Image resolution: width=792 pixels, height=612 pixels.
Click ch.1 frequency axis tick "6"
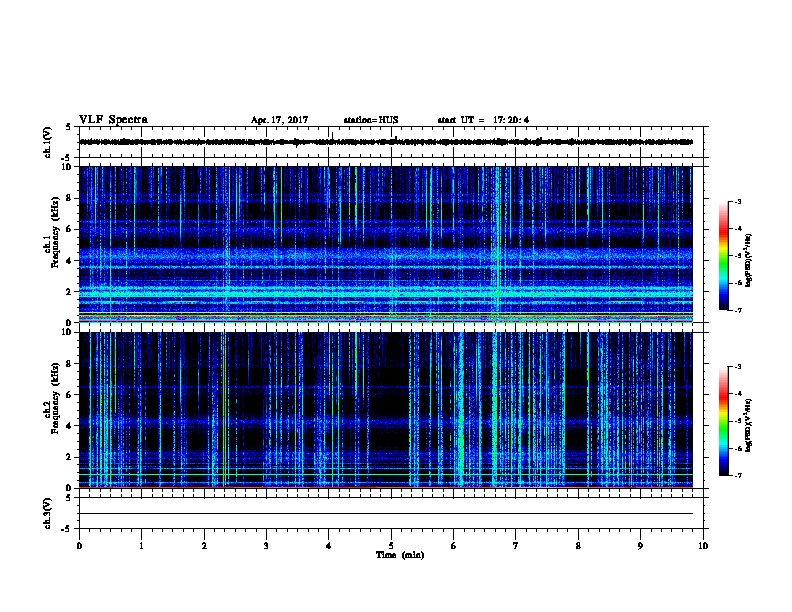point(69,229)
